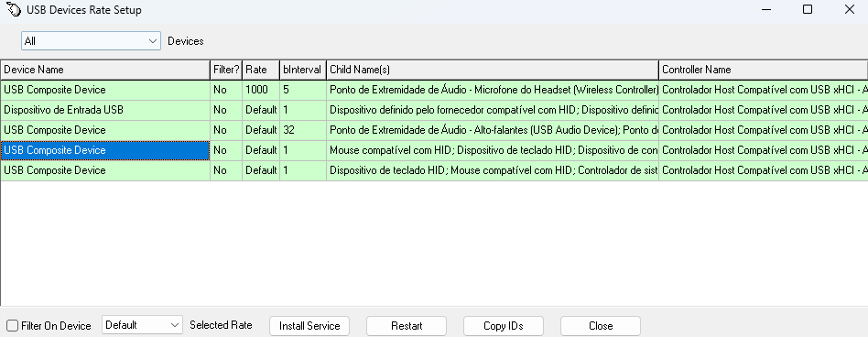Click the app icon in title bar
Screen dimensions: 868x337
(14, 10)
